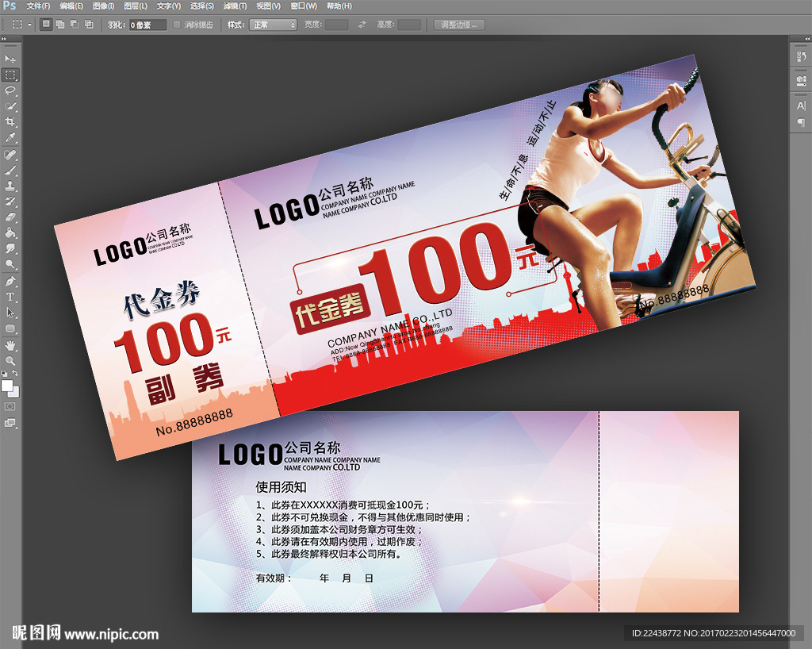812x649 pixels.
Task: Open the 编辑(E) menu
Action: click(71, 6)
